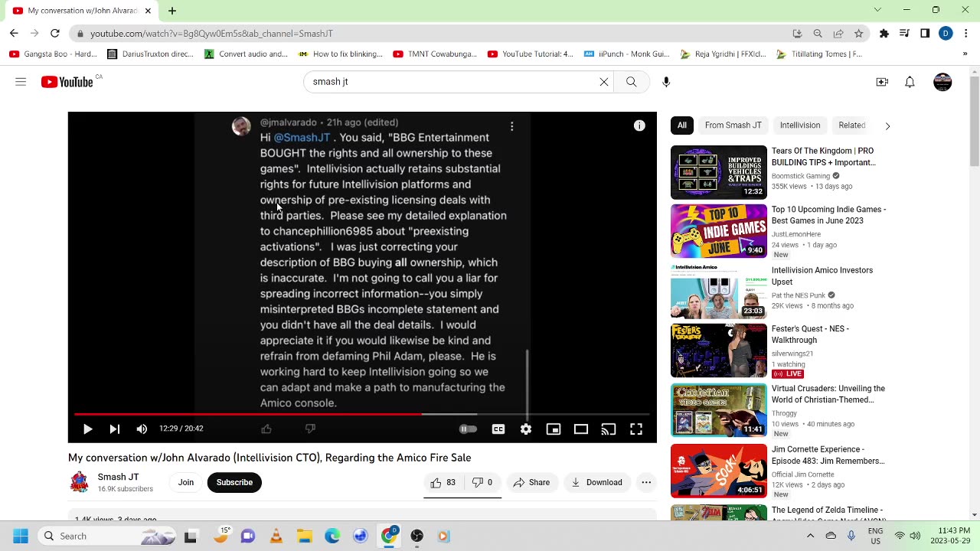Select the From Smash JT chip

(x=733, y=126)
